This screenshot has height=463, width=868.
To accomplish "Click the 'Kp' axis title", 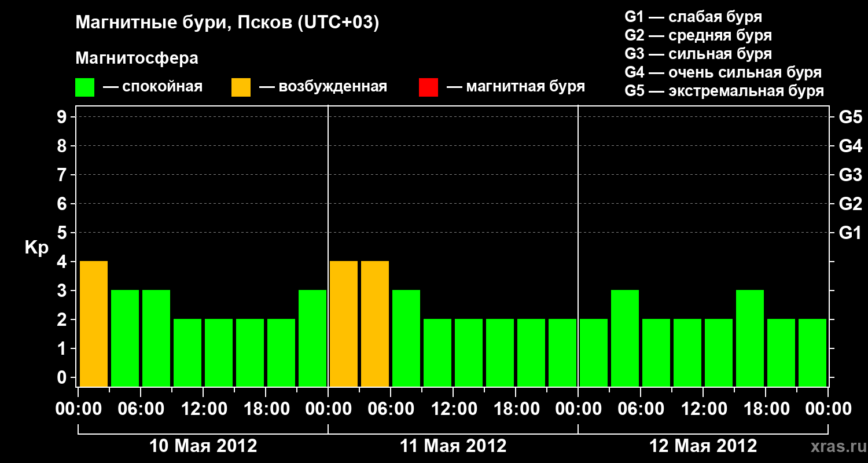I will click(x=36, y=248).
